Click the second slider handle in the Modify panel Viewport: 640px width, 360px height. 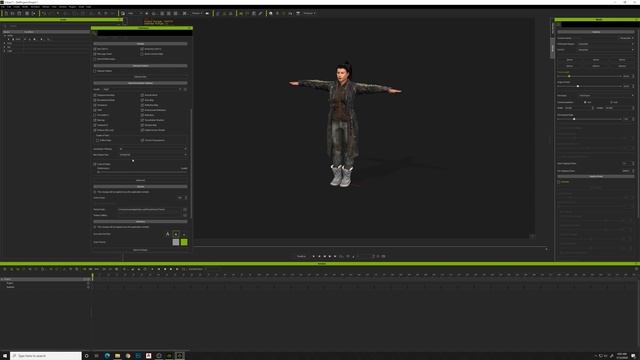click(x=578, y=86)
